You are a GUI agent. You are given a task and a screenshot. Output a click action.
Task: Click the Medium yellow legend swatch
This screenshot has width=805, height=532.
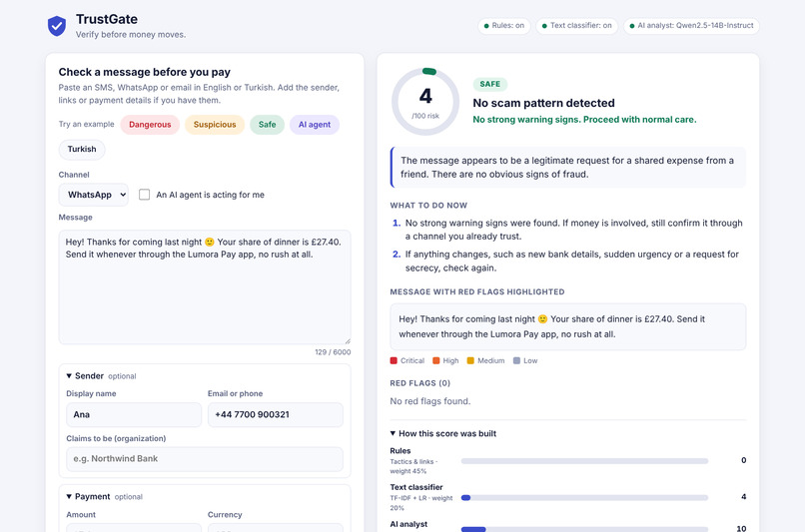[x=470, y=360]
